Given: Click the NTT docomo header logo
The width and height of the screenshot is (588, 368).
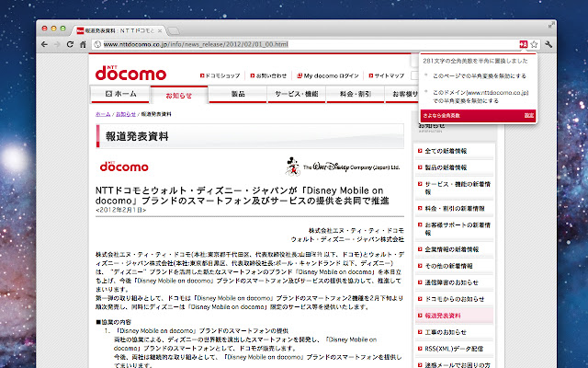Looking at the screenshot, I should click(x=130, y=73).
